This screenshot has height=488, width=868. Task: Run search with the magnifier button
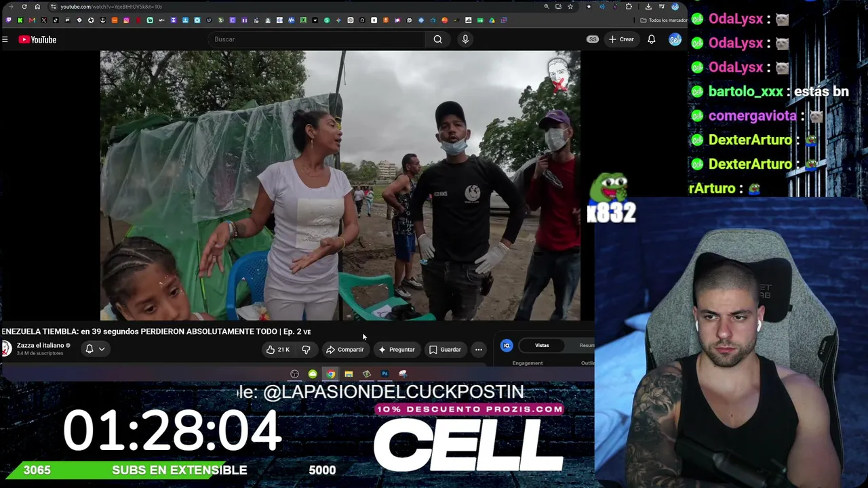click(x=438, y=39)
